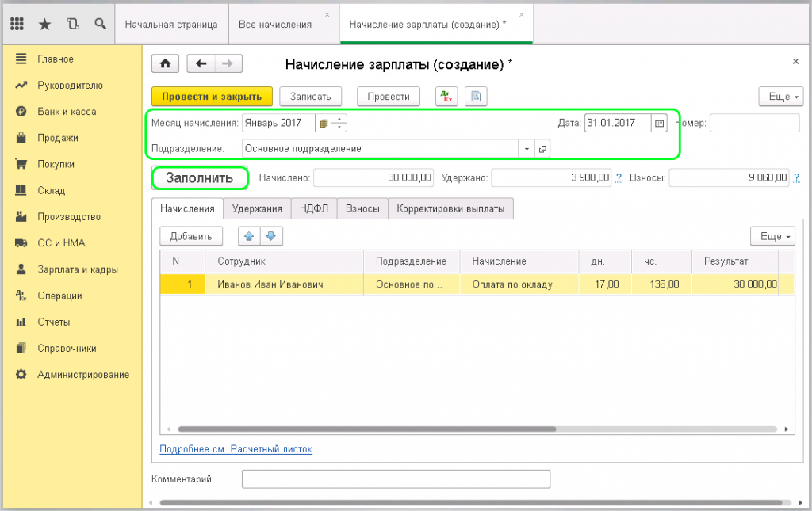Image resolution: width=812 pixels, height=511 pixels.
Task: Switch to the НДФЛ tab
Action: pyautogui.click(x=315, y=208)
